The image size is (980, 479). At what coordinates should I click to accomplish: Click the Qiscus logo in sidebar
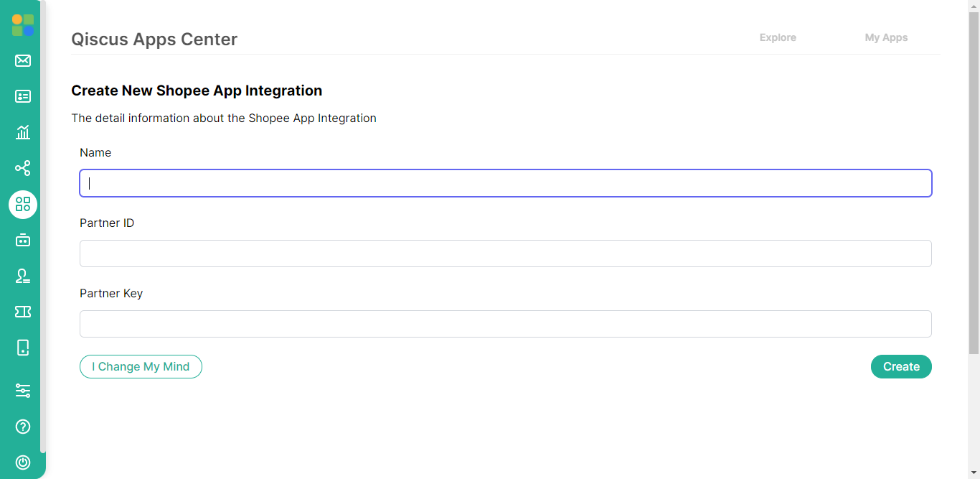coord(23,25)
